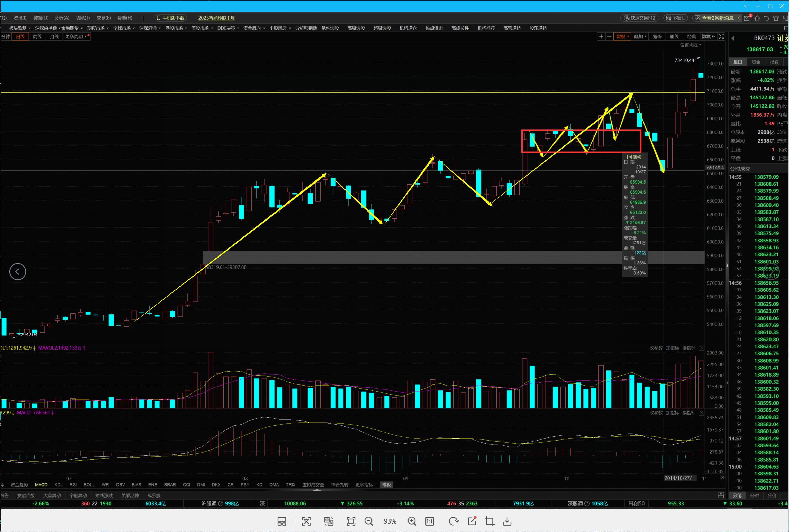Viewport: 789px width, 532px height.
Task: Open the 更多周期 dropdown
Action: [x=77, y=36]
